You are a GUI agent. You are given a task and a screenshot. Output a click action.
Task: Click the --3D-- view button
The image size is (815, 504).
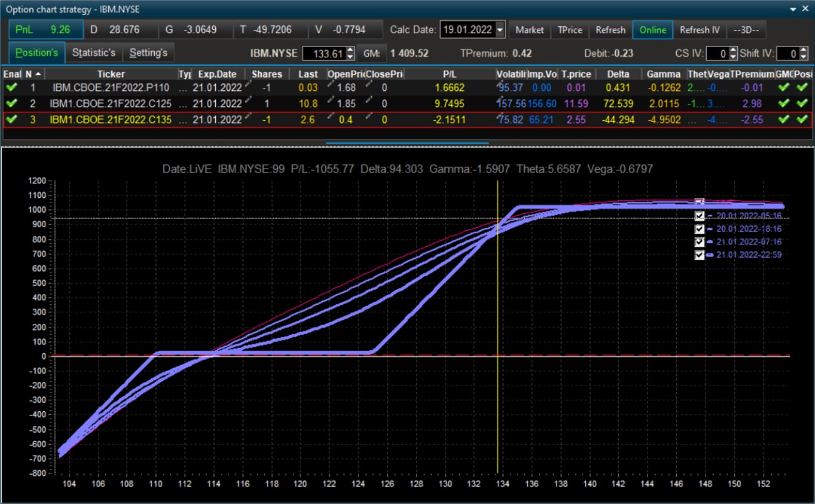pos(746,30)
